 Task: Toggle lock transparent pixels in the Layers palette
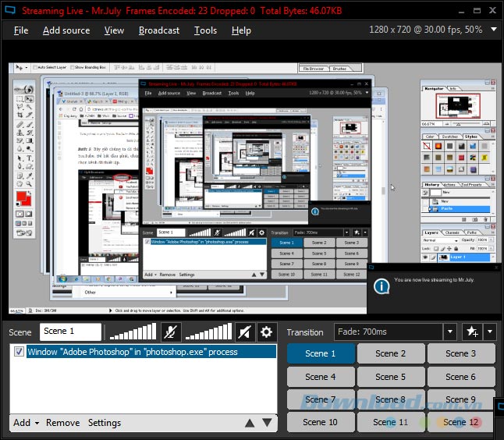coord(436,249)
